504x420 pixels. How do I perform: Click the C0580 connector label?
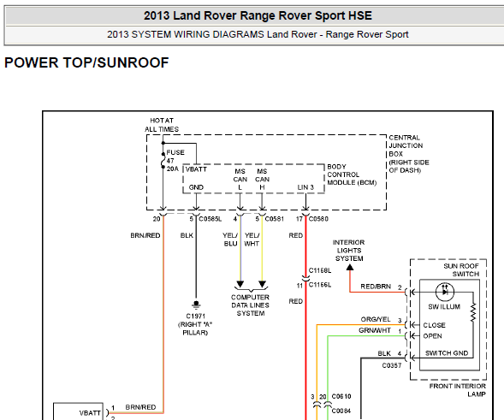pyautogui.click(x=318, y=219)
